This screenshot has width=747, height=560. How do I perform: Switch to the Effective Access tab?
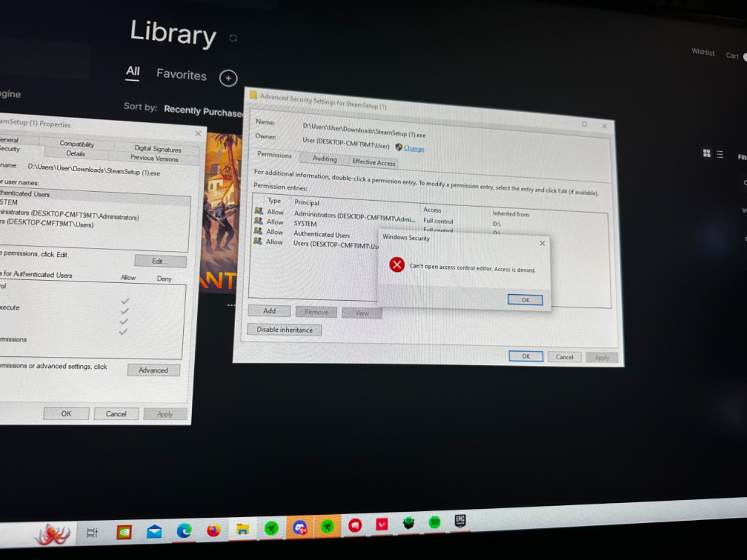[374, 162]
